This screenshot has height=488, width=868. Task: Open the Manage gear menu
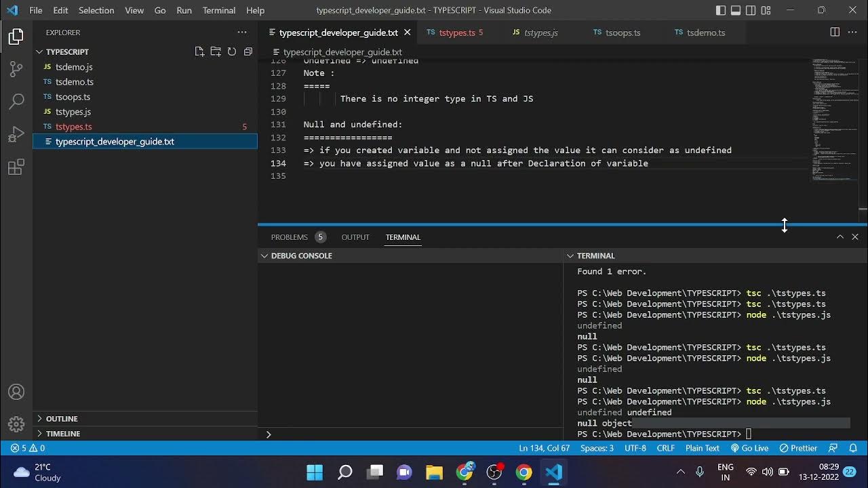click(16, 424)
